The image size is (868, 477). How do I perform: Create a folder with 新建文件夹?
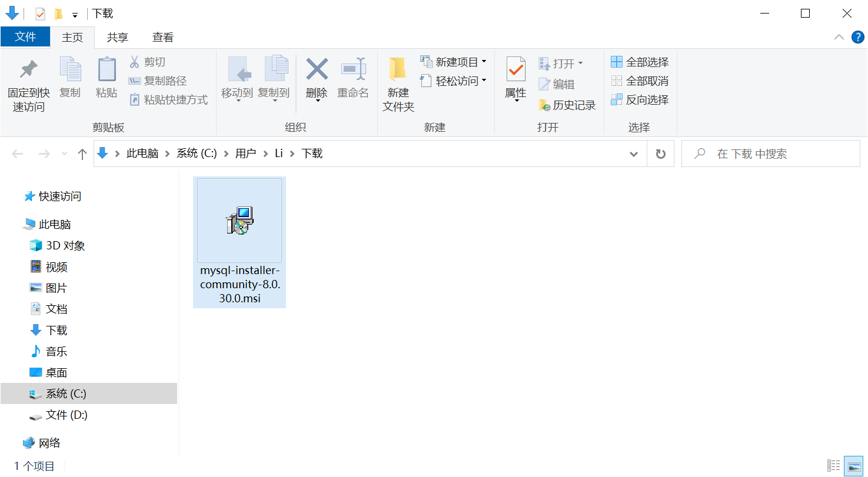[x=398, y=85]
